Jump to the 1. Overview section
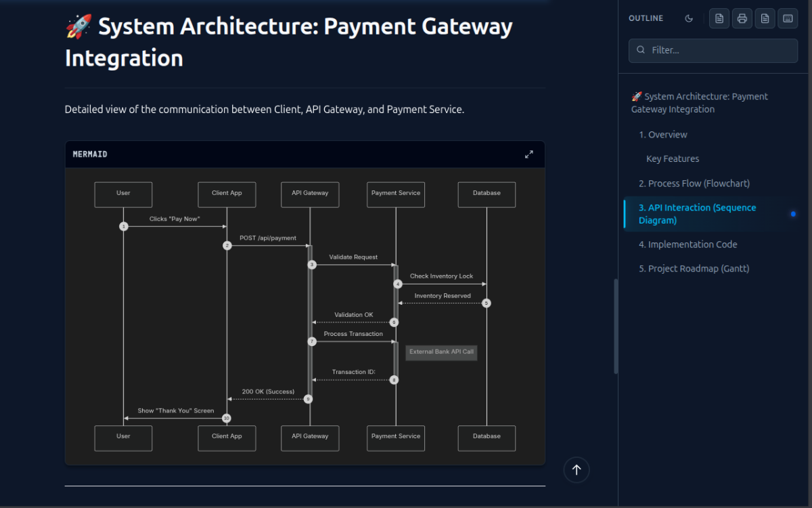The width and height of the screenshot is (812, 508). pos(662,135)
